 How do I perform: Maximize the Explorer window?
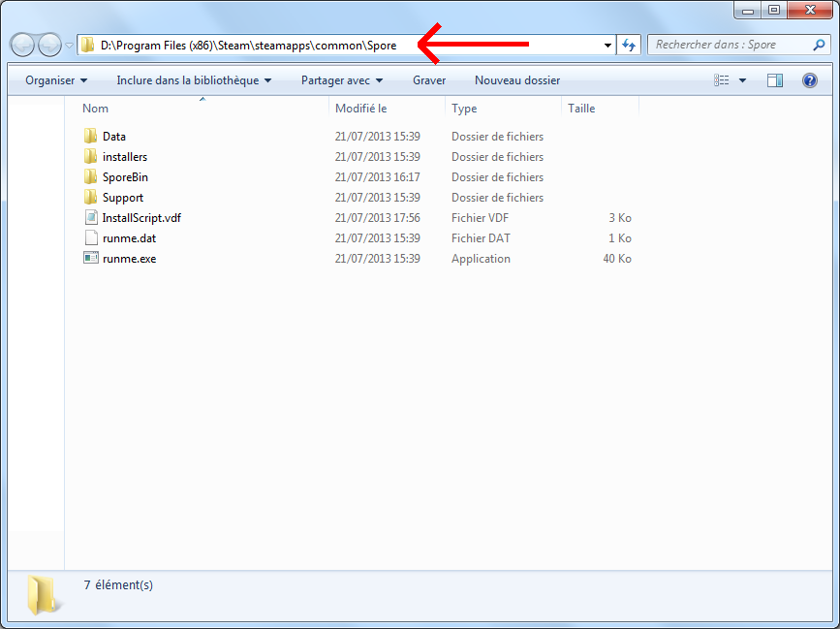tap(774, 11)
